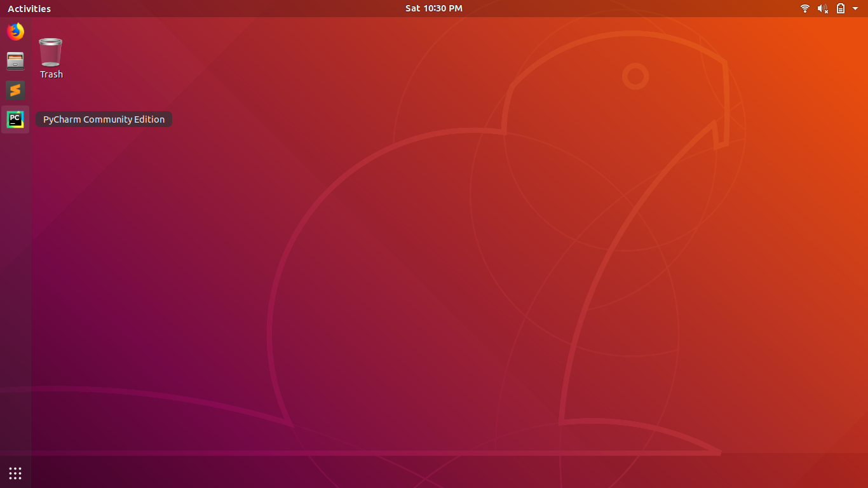Viewport: 868px width, 488px height.
Task: Select the Trash label text
Action: 51,74
